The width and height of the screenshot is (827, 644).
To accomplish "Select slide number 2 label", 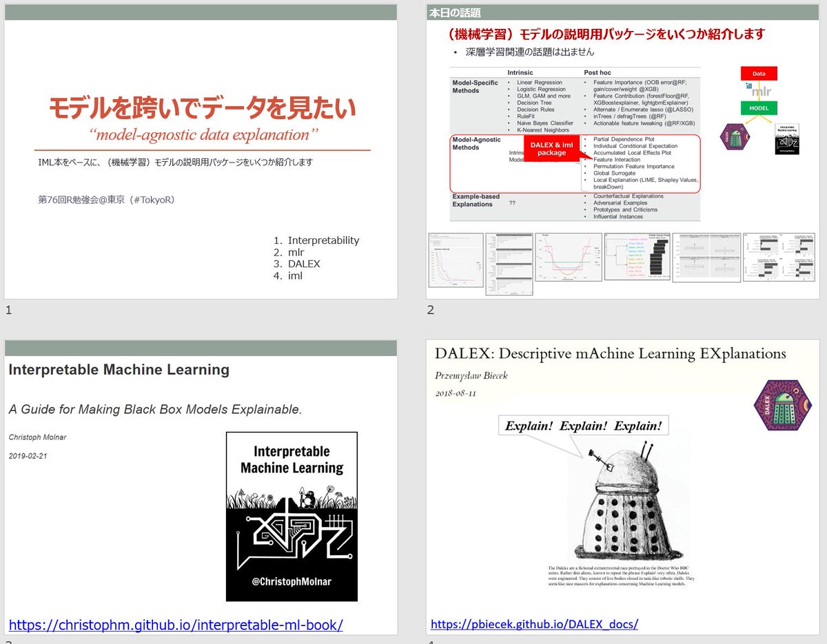I will tap(431, 310).
